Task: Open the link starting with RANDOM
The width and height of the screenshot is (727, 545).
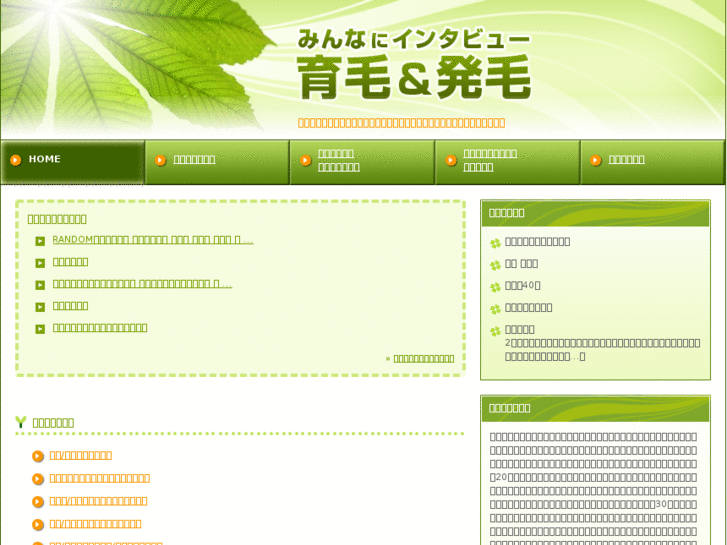Action: point(153,240)
